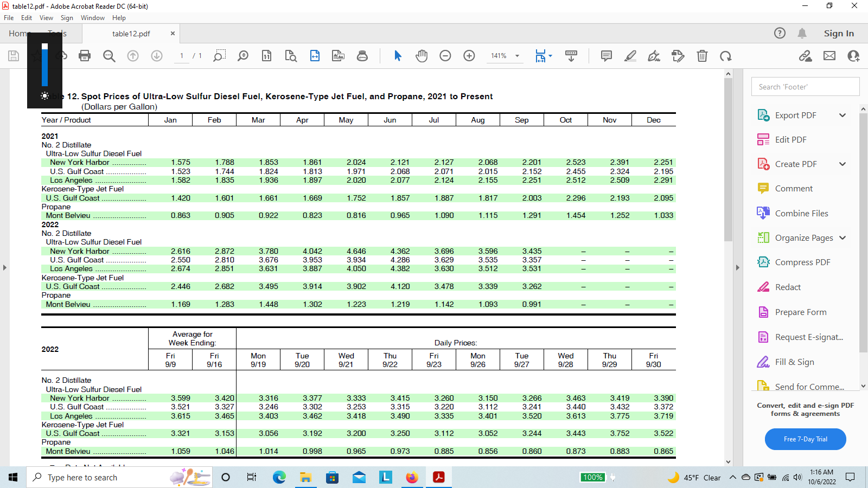The width and height of the screenshot is (868, 488).
Task: Rotate the page with the rotate icon
Action: pyautogui.click(x=726, y=56)
